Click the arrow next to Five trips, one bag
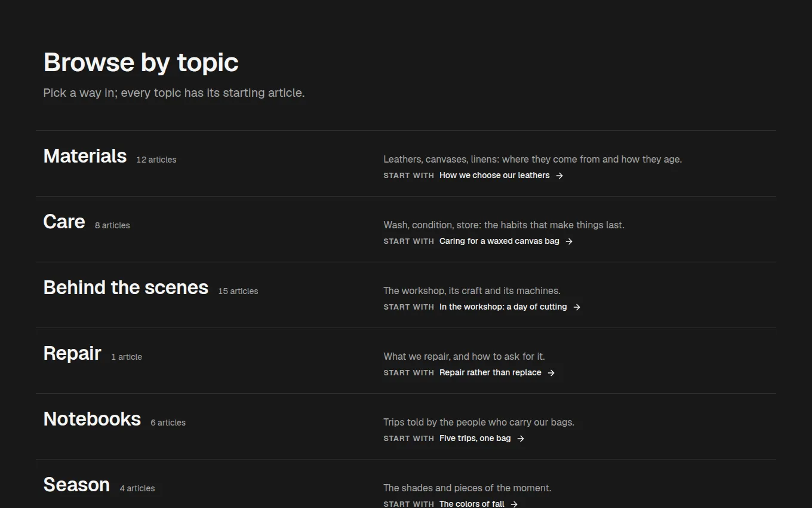 (x=521, y=439)
